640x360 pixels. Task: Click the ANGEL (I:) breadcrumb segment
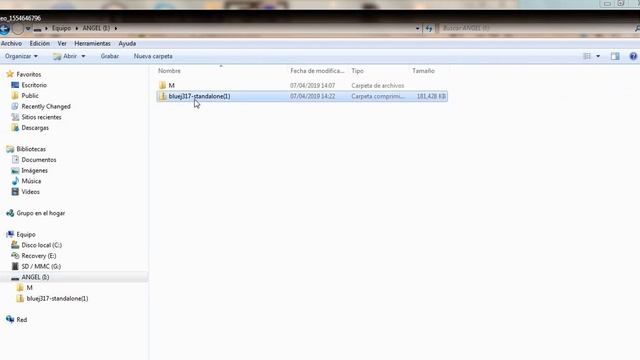(96, 28)
